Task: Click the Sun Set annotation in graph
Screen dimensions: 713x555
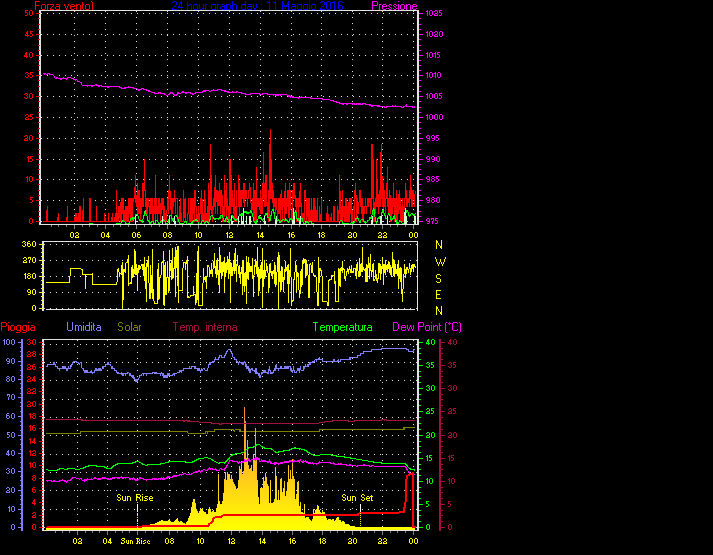Action: click(x=358, y=497)
